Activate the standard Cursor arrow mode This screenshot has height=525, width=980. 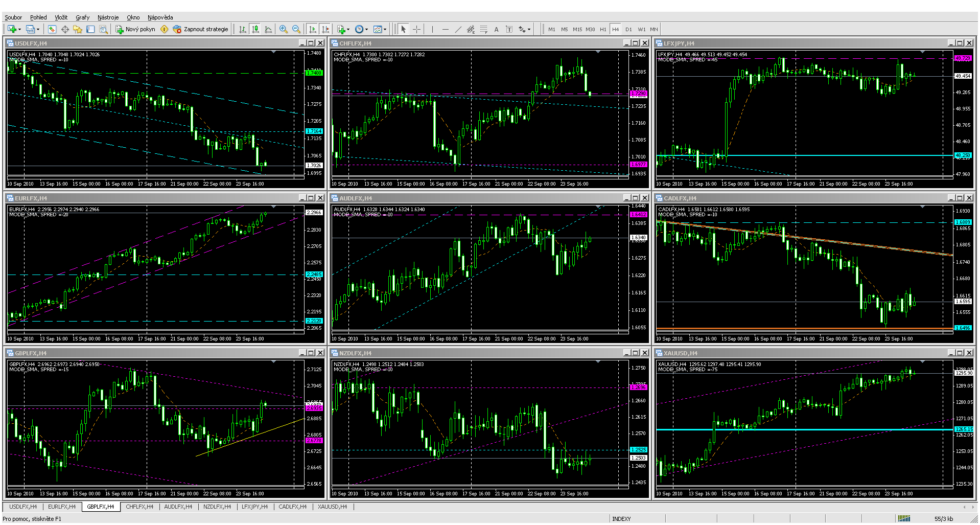403,30
